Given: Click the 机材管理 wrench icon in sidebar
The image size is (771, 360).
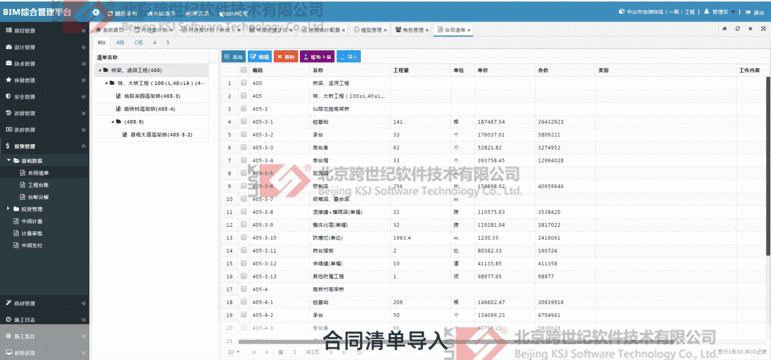Looking at the screenshot, I should coord(8,303).
